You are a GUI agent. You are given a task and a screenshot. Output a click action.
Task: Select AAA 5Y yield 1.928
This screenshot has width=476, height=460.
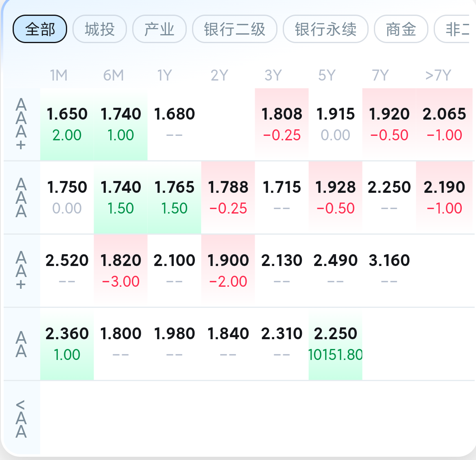coord(335,197)
